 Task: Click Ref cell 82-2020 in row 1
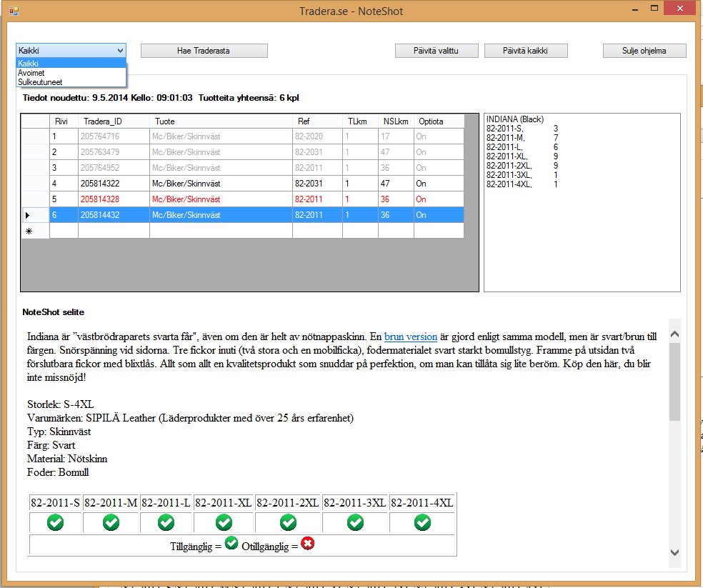(317, 136)
